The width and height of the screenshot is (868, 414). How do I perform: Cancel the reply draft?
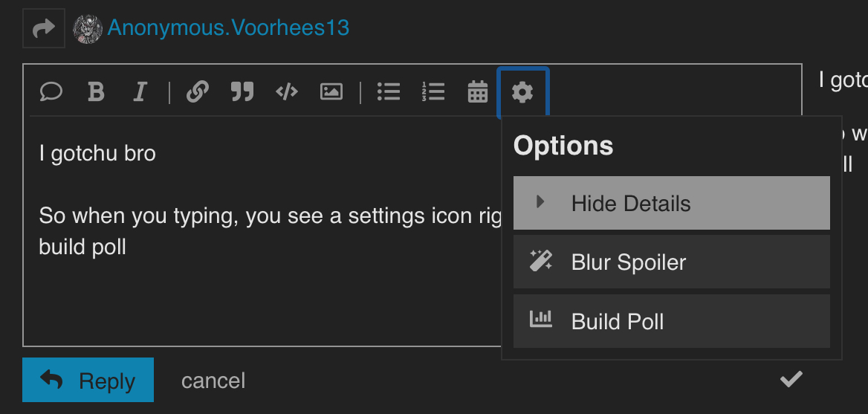coord(213,381)
